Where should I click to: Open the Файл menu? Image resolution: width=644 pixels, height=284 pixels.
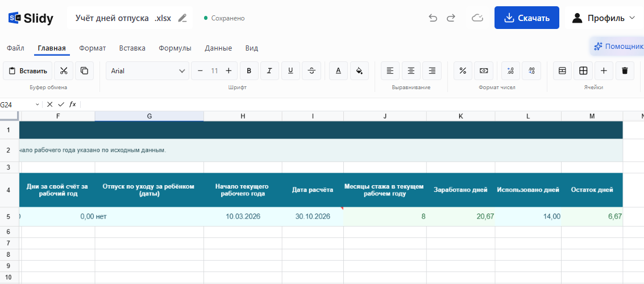15,48
